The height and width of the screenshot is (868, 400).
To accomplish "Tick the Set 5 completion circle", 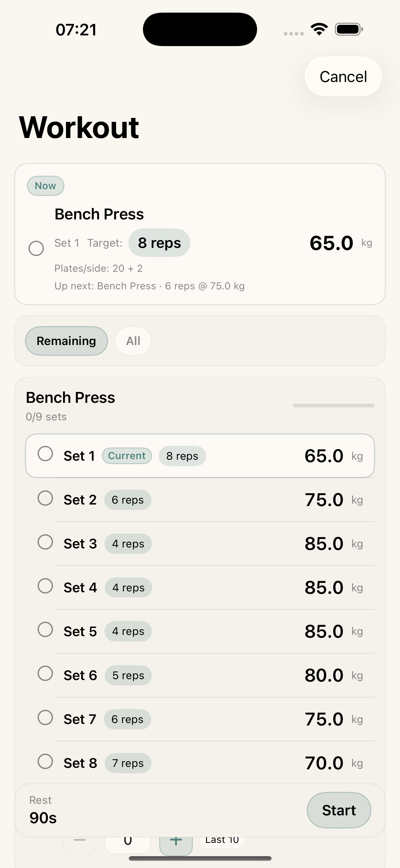I will coord(45,630).
